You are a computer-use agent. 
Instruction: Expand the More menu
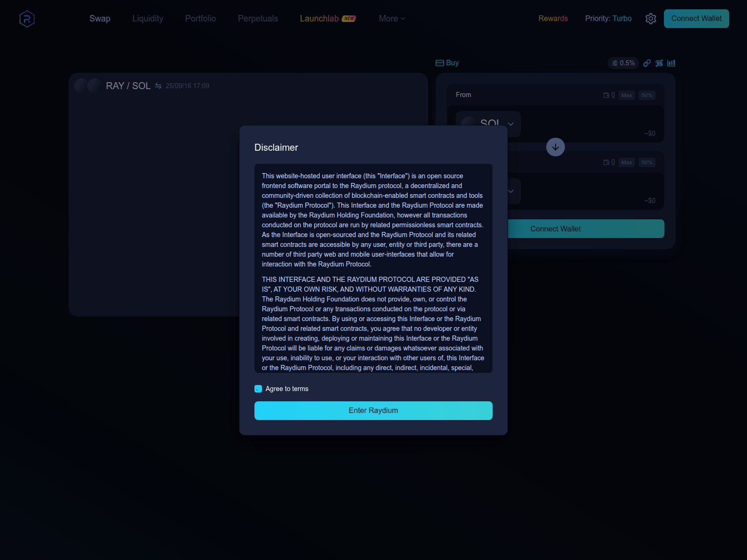coord(392,19)
